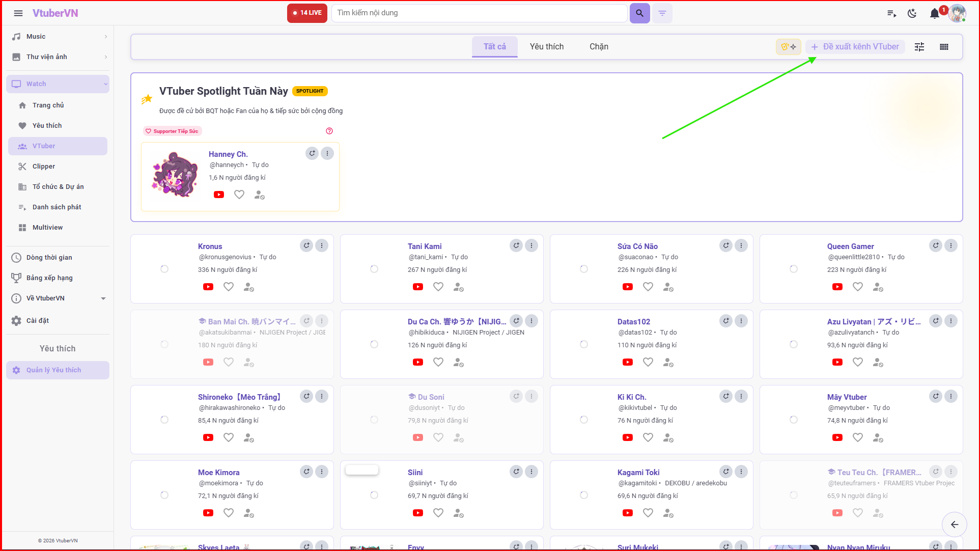Click the purple search magnifier button
The height and width of the screenshot is (551, 980).
(x=639, y=13)
